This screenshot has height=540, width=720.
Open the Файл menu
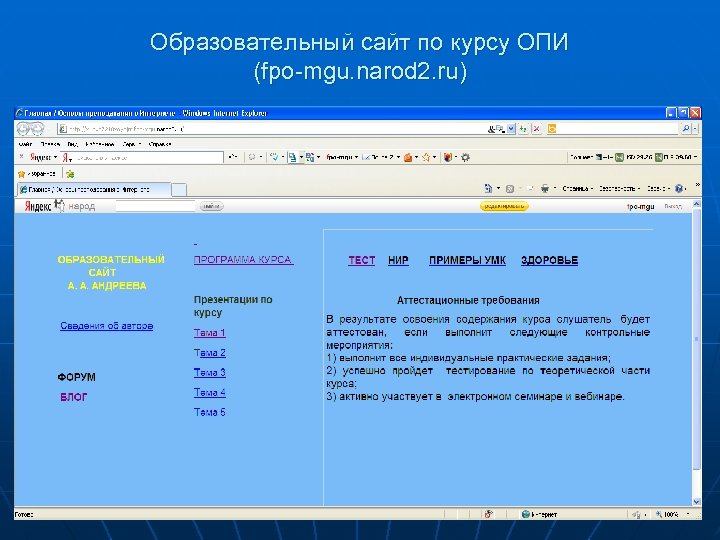pos(25,144)
